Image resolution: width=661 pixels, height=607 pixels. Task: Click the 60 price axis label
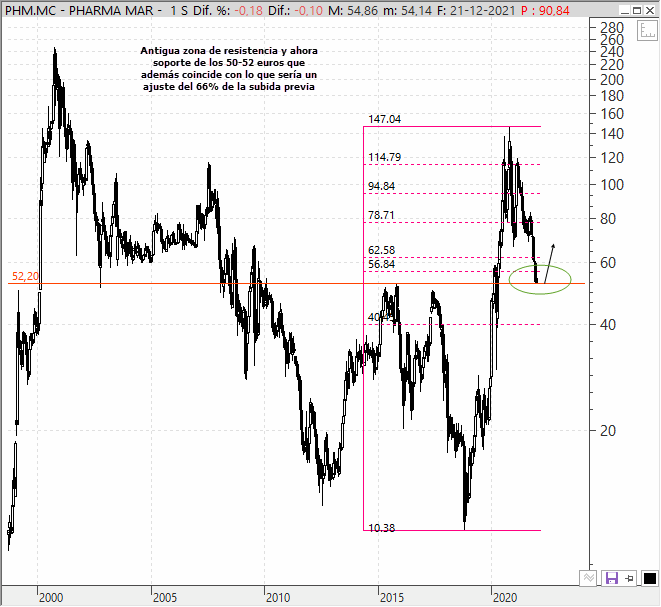point(607,263)
